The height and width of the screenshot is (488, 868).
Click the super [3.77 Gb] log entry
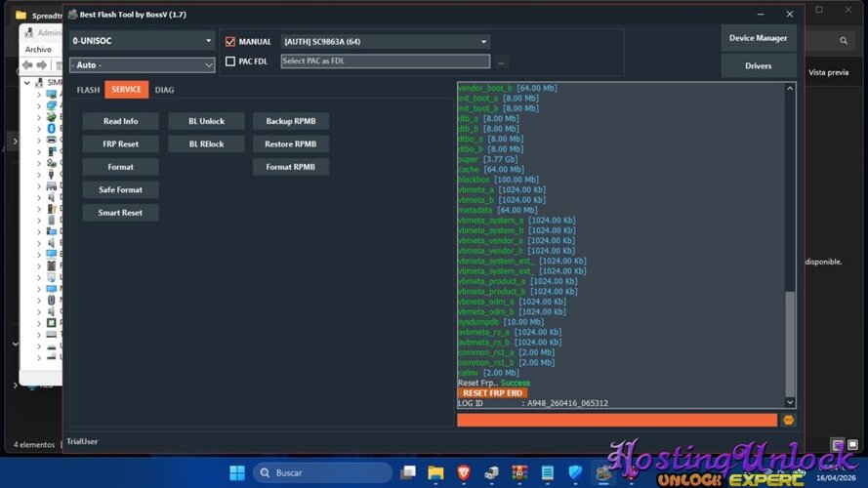pyautogui.click(x=488, y=159)
